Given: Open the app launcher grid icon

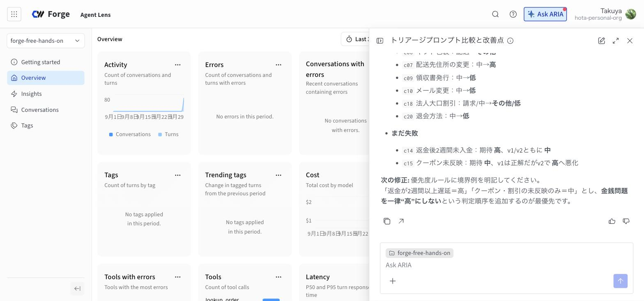Looking at the screenshot, I should pos(14,14).
